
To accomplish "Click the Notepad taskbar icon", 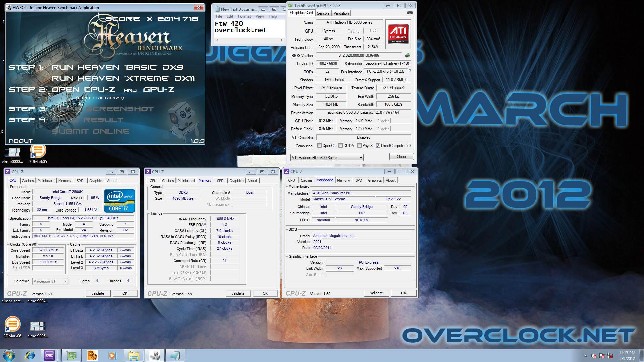I will click(175, 355).
